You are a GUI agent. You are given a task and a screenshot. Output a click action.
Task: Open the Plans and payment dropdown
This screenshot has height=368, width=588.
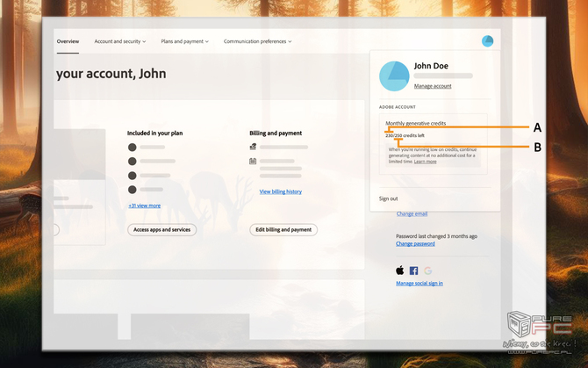(184, 41)
